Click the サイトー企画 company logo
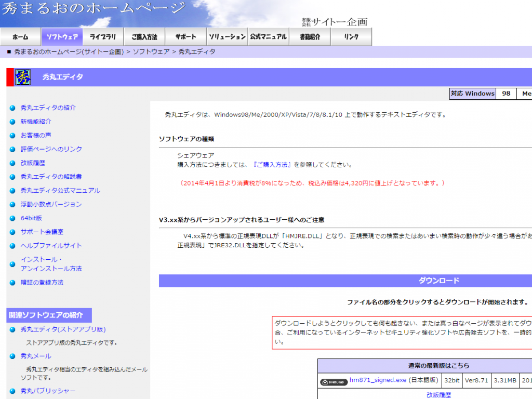 pos(335,22)
